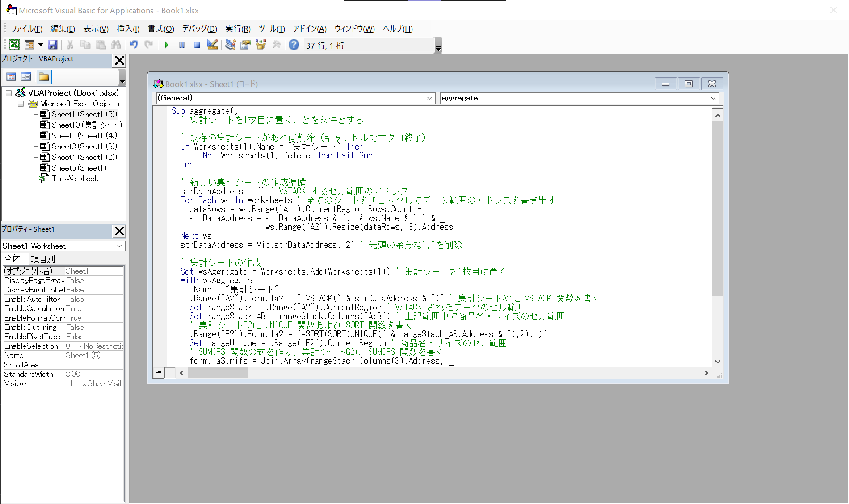Toggle Design Mode icon
Viewport: 849px width, 504px height.
[213, 45]
